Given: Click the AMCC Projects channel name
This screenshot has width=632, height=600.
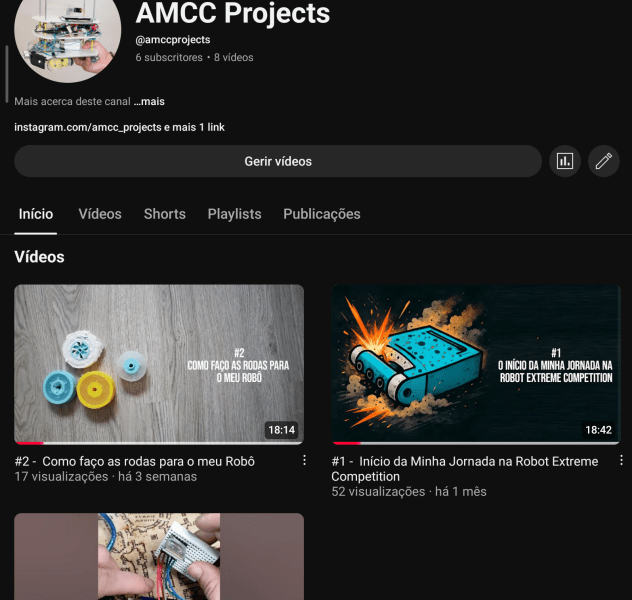Looking at the screenshot, I should pos(233,13).
